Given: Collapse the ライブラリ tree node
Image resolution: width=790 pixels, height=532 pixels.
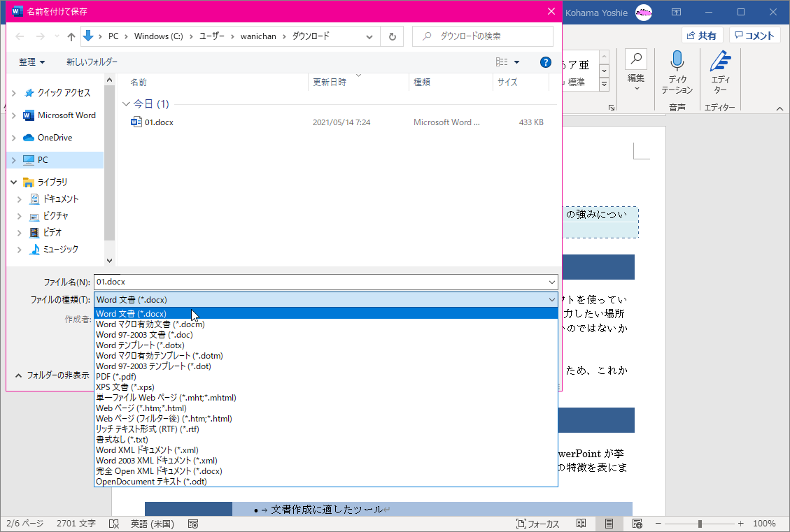Looking at the screenshot, I should (13, 182).
